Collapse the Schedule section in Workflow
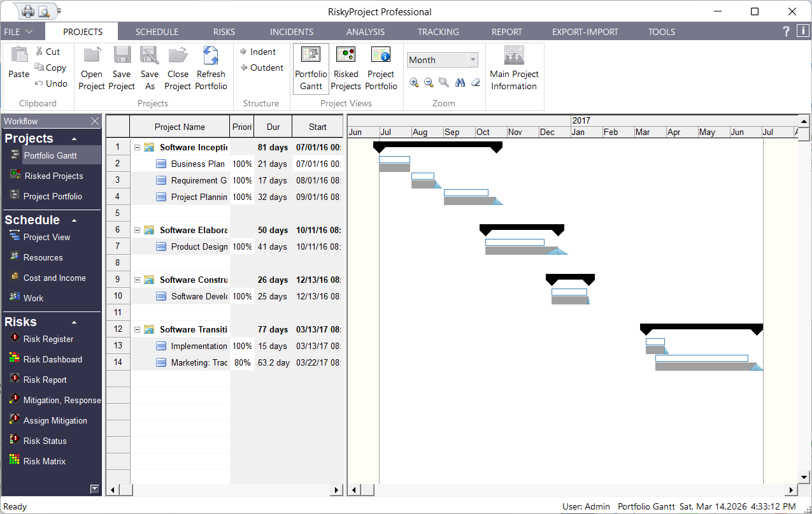The height and width of the screenshot is (514, 812). [74, 220]
